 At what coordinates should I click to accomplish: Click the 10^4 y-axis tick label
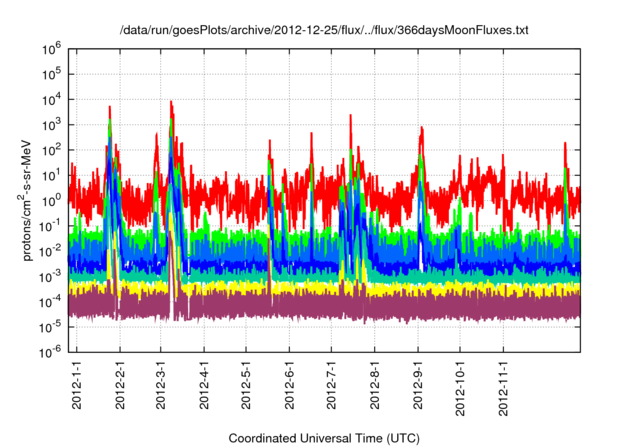51,100
